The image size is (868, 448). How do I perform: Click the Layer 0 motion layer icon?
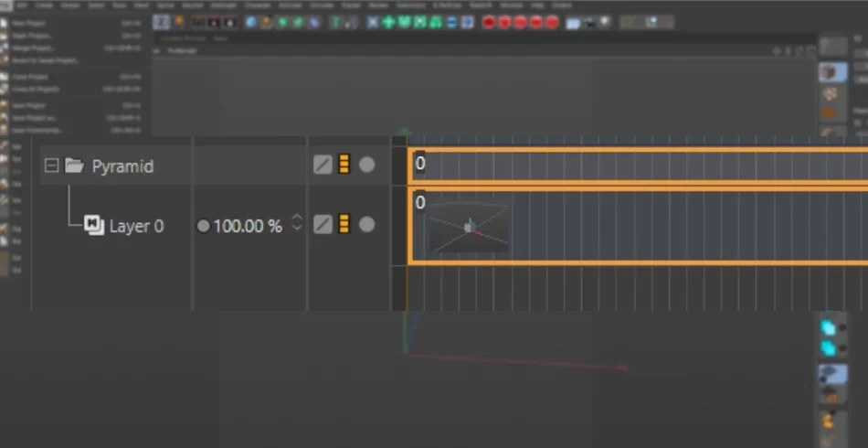(94, 225)
